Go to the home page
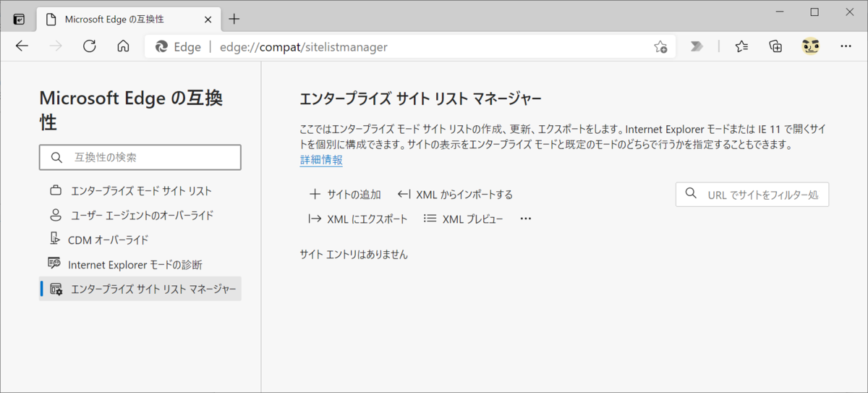 tap(123, 46)
